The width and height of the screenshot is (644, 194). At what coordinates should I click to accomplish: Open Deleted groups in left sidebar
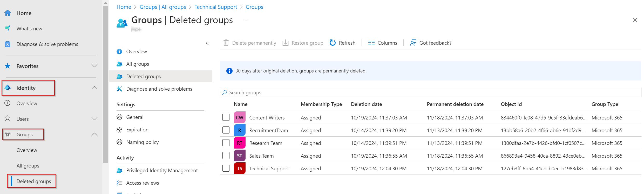34,181
